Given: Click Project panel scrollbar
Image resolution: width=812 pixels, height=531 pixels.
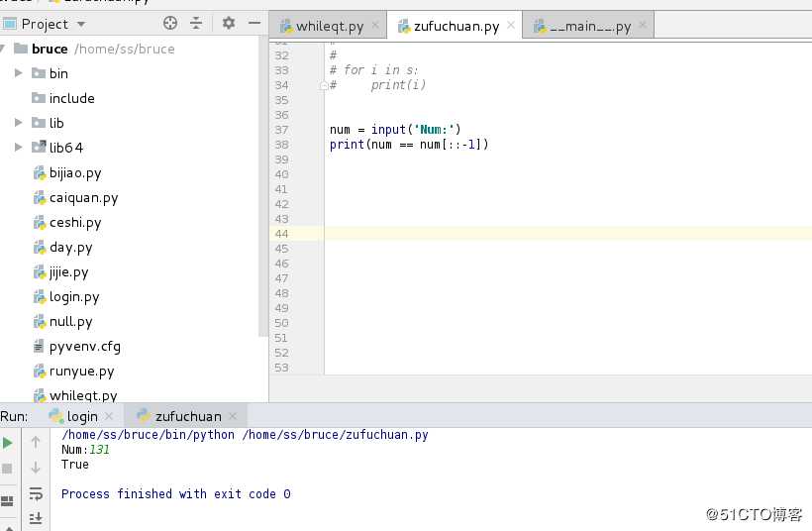Looking at the screenshot, I should pyautogui.click(x=262, y=186).
